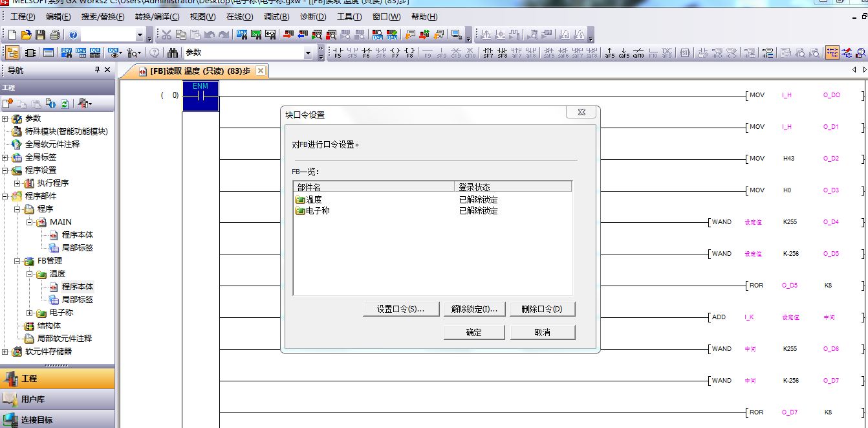Open the 转换/编译(C) menu
This screenshot has height=428, width=868.
click(158, 17)
